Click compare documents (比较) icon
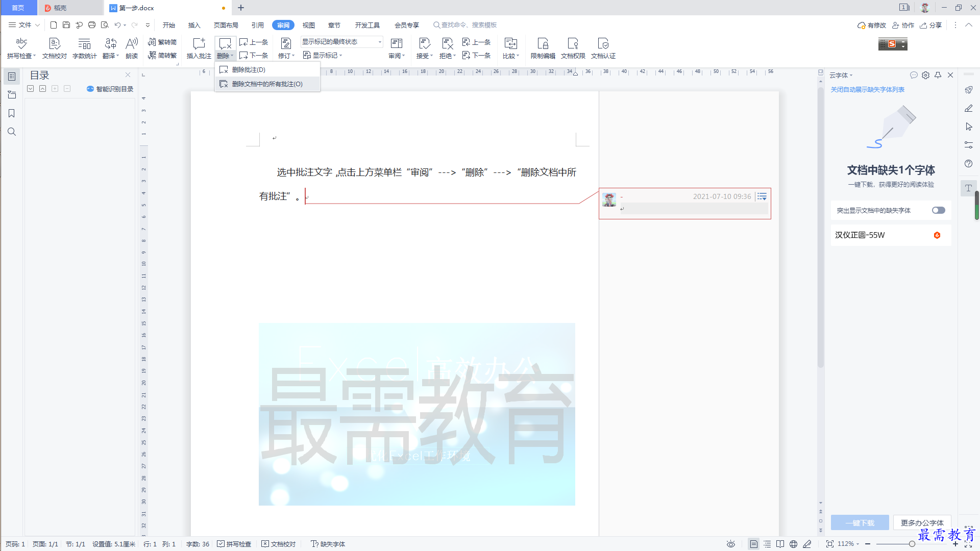 pyautogui.click(x=510, y=43)
